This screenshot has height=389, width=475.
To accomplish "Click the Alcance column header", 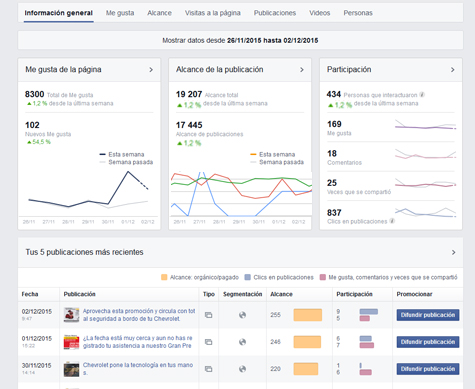I will [281, 294].
